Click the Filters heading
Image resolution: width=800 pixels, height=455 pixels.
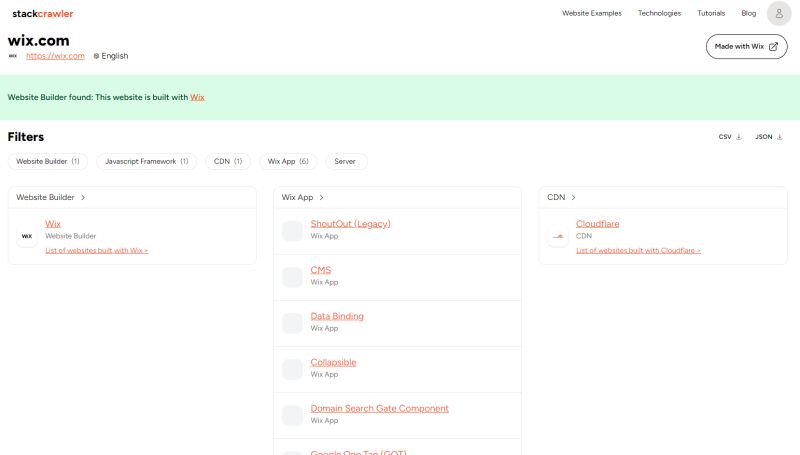point(26,137)
